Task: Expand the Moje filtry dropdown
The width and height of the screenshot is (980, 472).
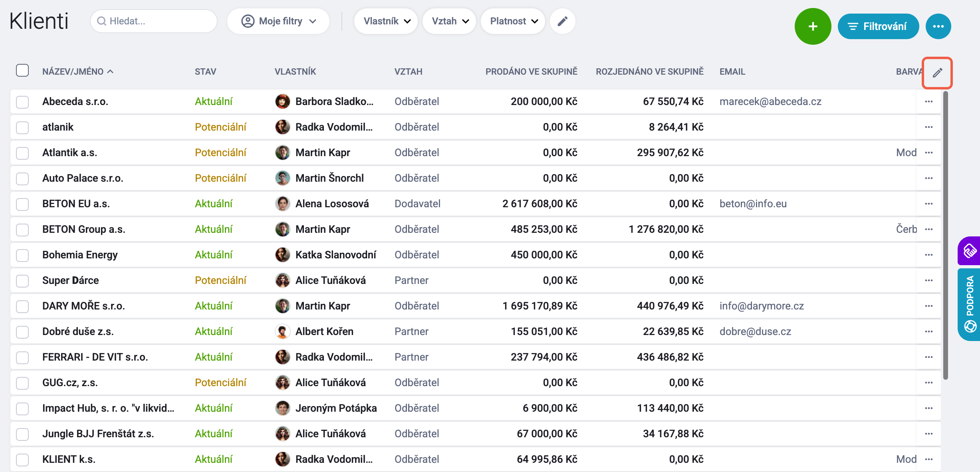Action: click(x=278, y=21)
